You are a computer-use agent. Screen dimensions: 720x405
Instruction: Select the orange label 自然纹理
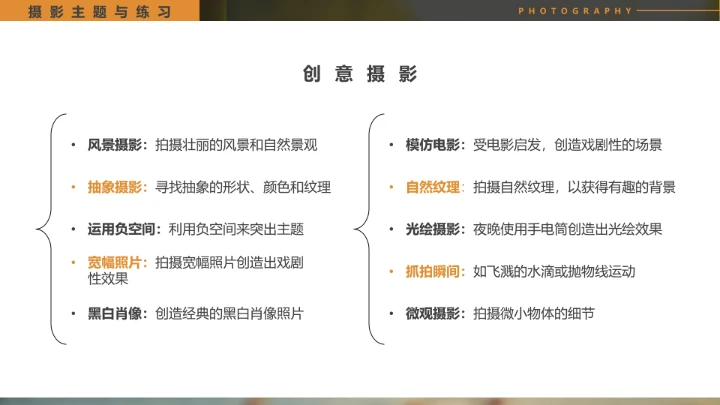tap(433, 187)
